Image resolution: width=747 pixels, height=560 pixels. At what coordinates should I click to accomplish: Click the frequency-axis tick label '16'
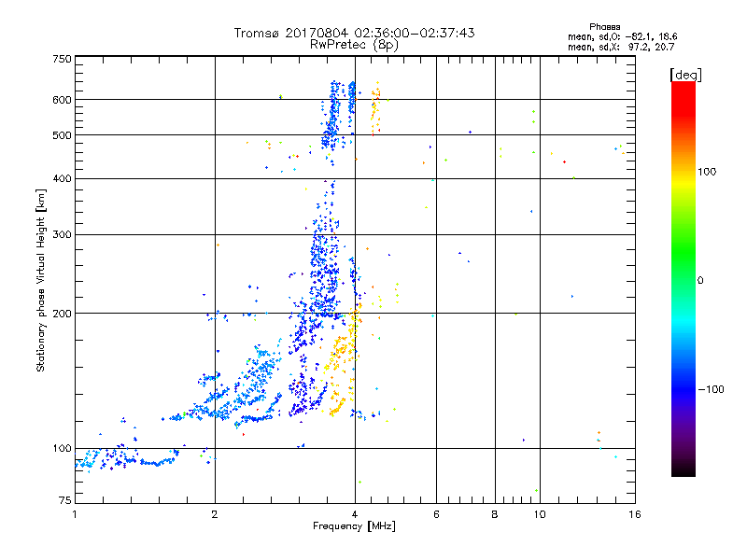[635, 514]
